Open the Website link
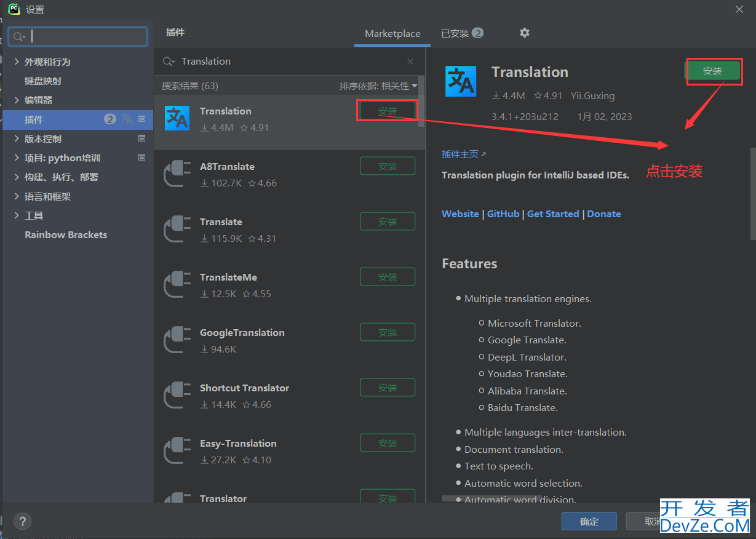 click(460, 214)
